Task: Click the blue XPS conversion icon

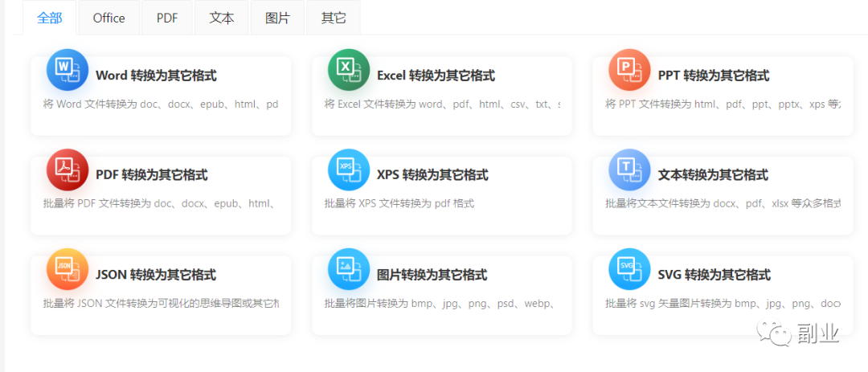Action: [348, 170]
